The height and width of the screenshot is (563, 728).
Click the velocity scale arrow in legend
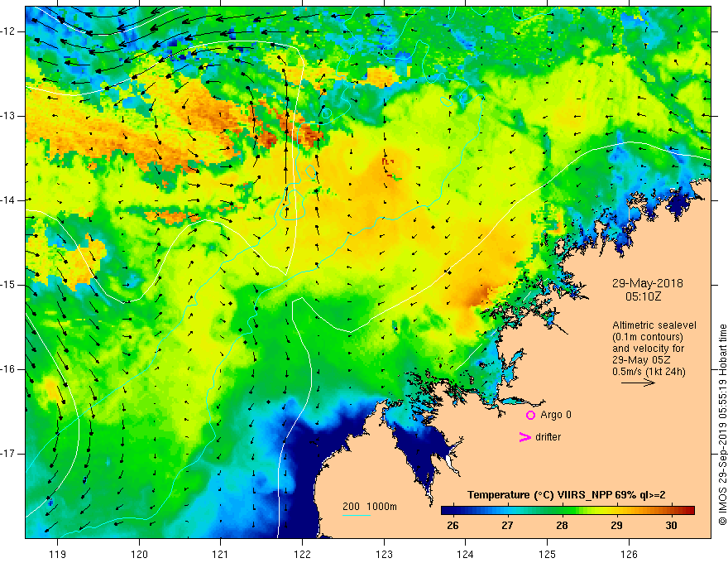tap(638, 383)
